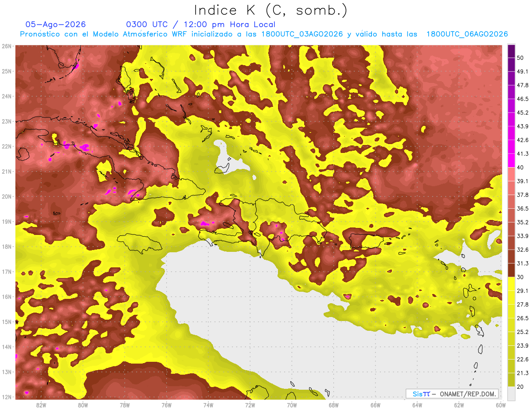Viewport: 532px width, 411px height.
Task: Click the 'Pronóstico con el Modelo Atmosférico WRF' forecast line
Action: coord(264,34)
